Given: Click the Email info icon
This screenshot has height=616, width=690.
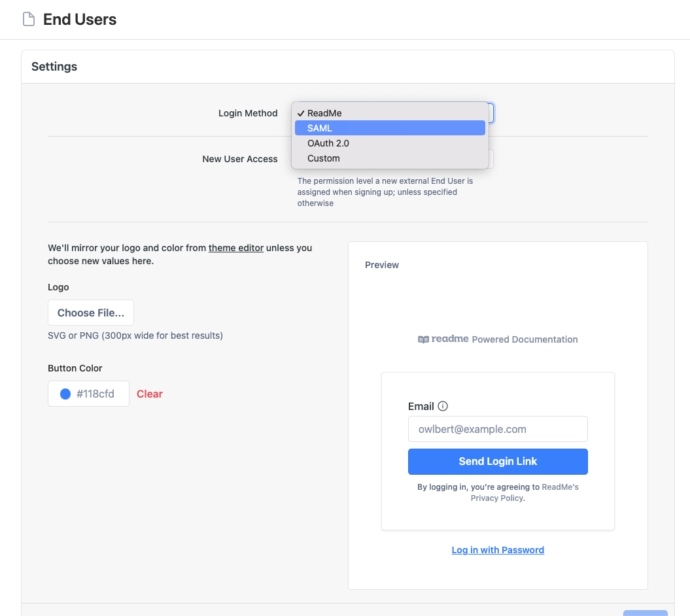Looking at the screenshot, I should tap(443, 406).
